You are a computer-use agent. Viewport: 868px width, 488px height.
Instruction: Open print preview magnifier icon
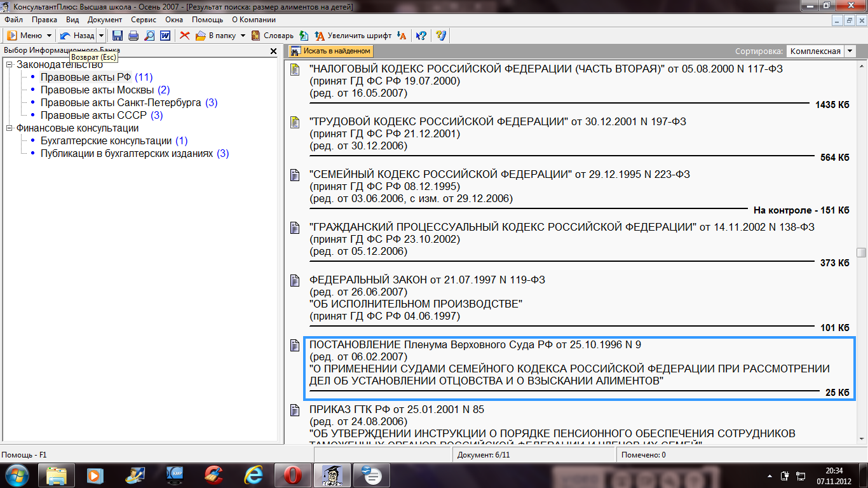tap(149, 36)
